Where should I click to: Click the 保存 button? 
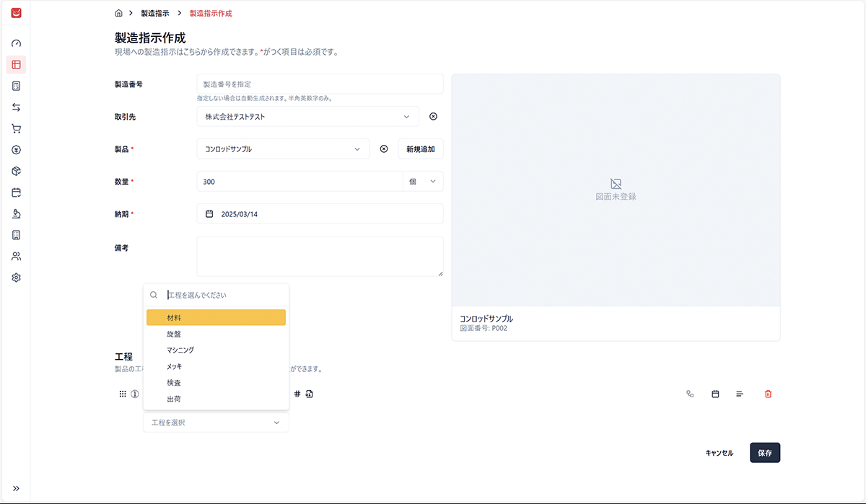tap(765, 453)
